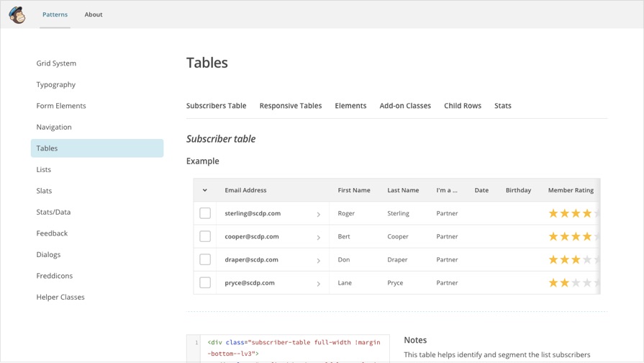644x363 pixels.
Task: Click last name Draper cell
Action: coord(397,259)
